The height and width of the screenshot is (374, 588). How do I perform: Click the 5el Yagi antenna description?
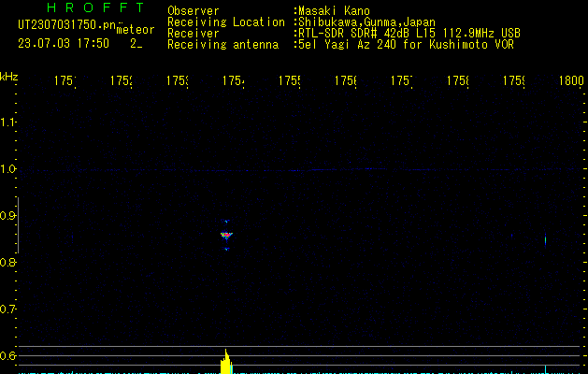click(406, 44)
